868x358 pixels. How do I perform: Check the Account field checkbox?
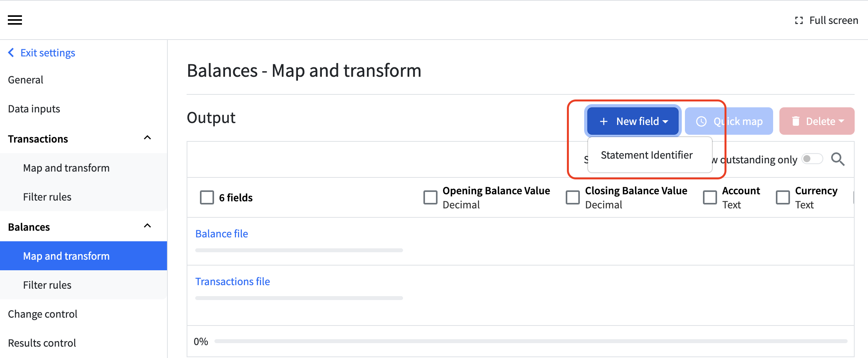tap(710, 197)
